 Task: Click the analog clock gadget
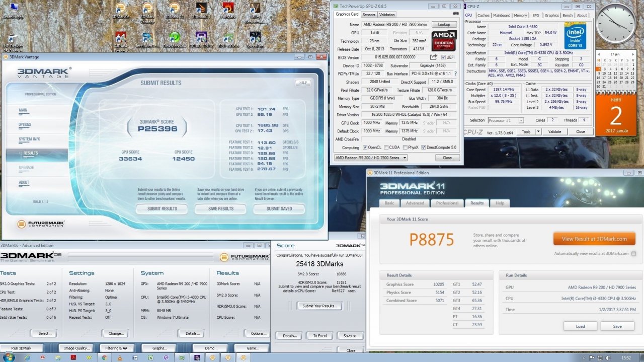615,24
